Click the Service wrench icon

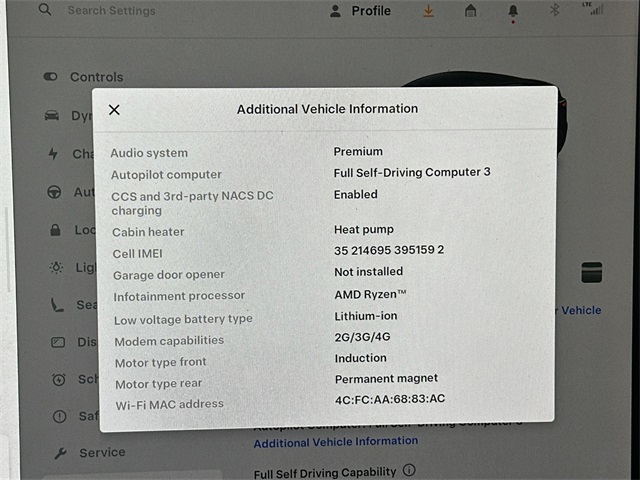[60, 453]
